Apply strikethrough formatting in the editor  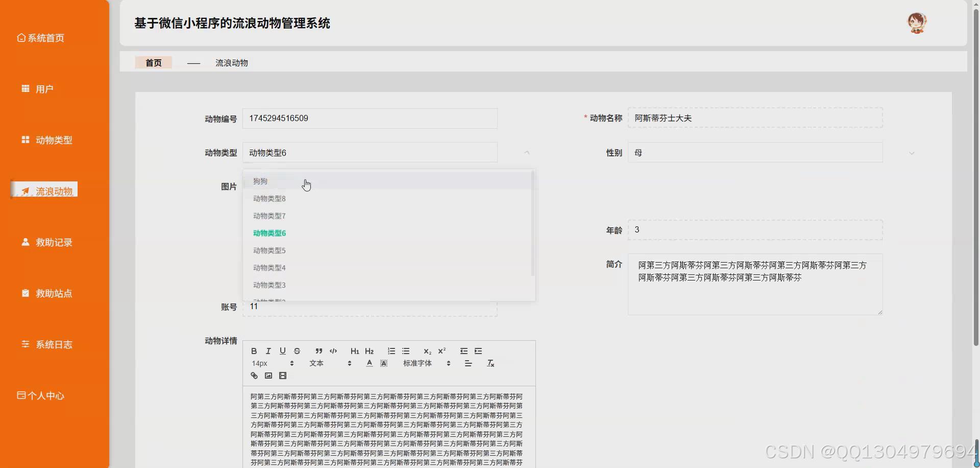coord(297,351)
